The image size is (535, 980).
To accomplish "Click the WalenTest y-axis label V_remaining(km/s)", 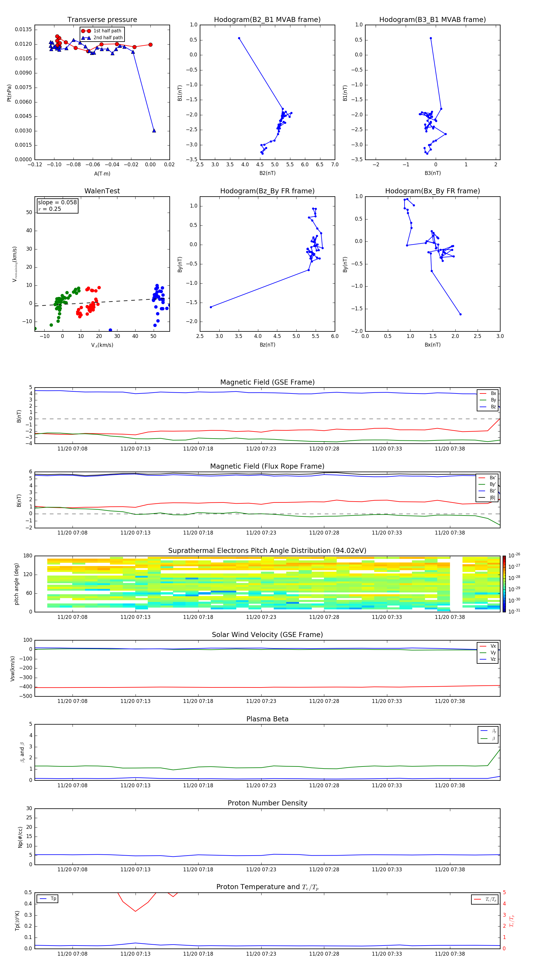I will pos(15,264).
